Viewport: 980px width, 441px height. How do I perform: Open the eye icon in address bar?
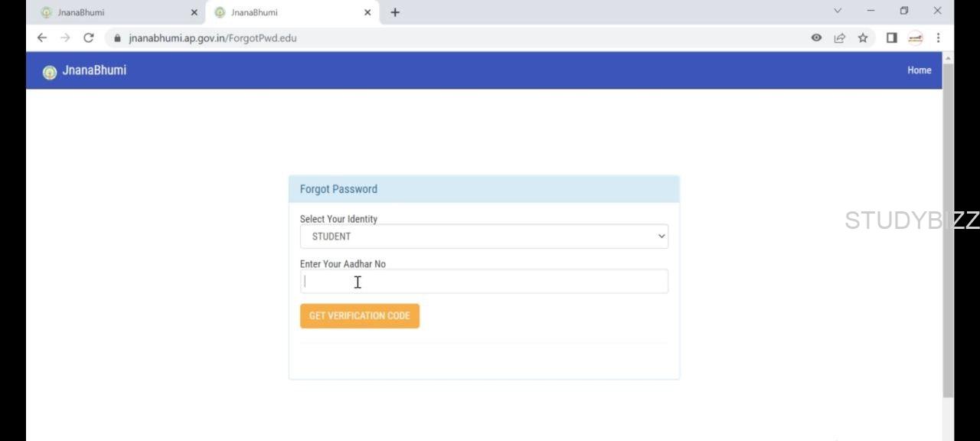pos(816,38)
